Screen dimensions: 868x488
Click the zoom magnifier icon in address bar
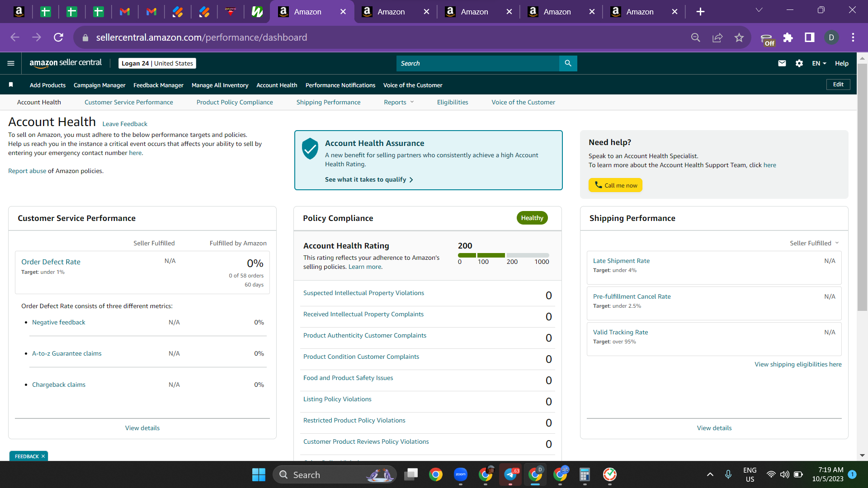tap(696, 38)
